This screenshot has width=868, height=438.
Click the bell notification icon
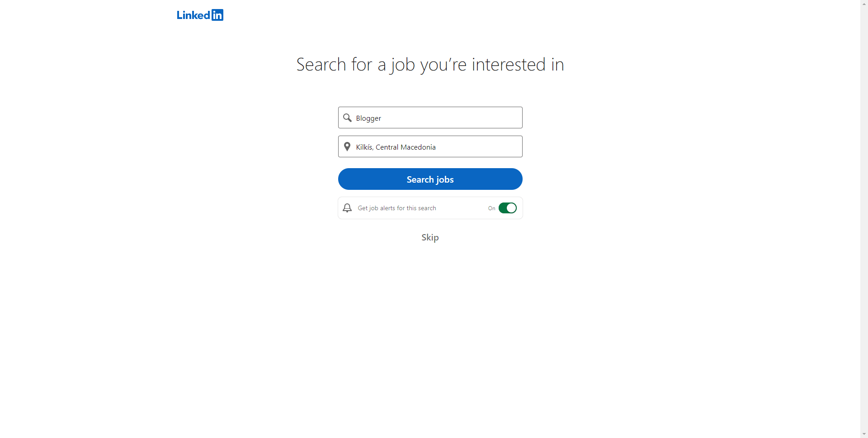pos(347,208)
